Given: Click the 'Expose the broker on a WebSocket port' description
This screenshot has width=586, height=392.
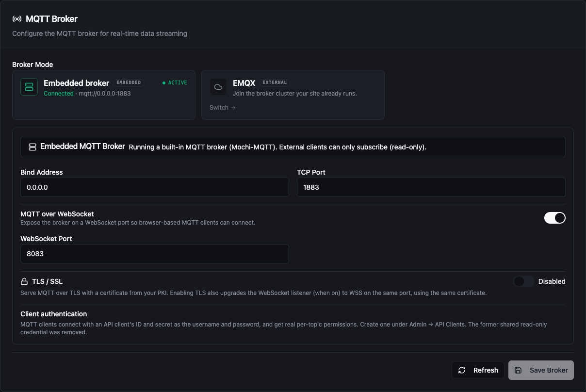Looking at the screenshot, I should click(138, 223).
